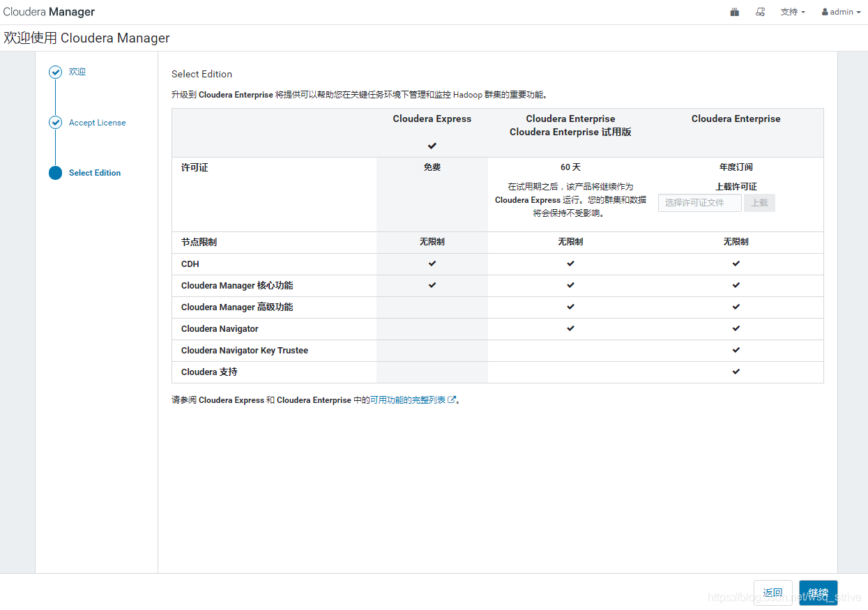Viewport: 868px width, 610px height.
Task: Select the Cloudera Enterprise annual edition
Action: coord(736,119)
